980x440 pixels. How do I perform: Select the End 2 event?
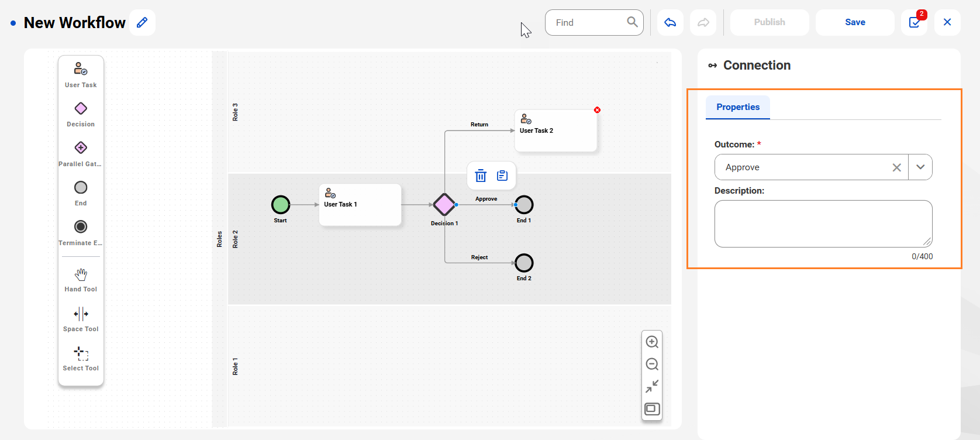coord(524,263)
